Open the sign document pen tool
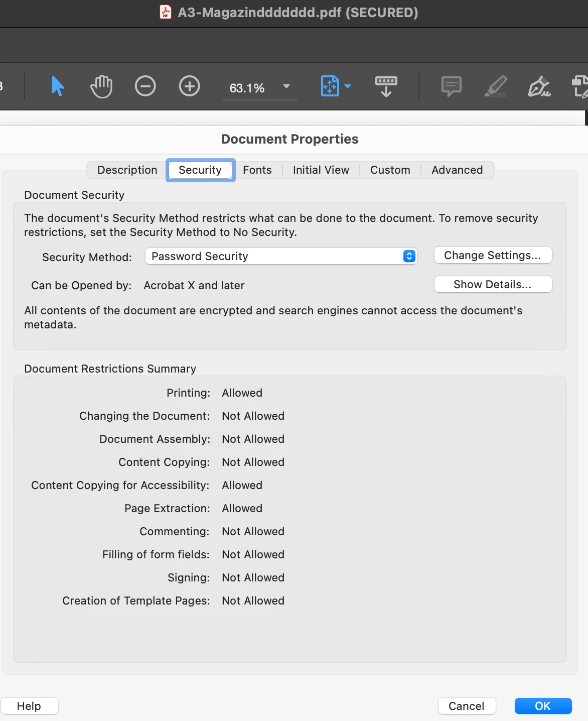588x721 pixels. (539, 86)
